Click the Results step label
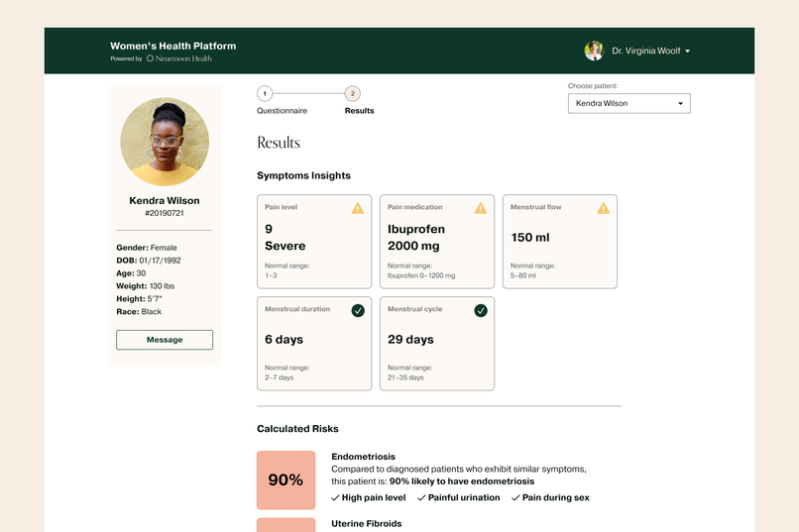 [x=359, y=111]
